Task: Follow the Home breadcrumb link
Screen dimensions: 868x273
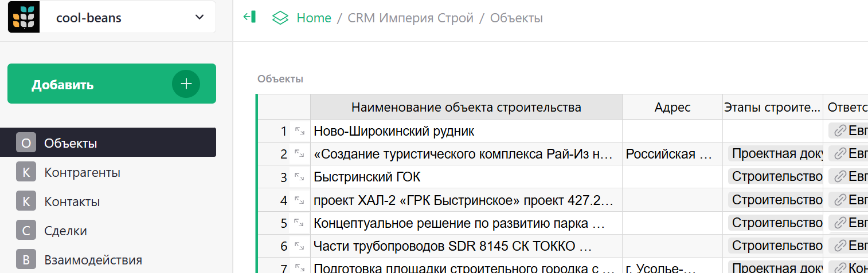Action: [314, 18]
